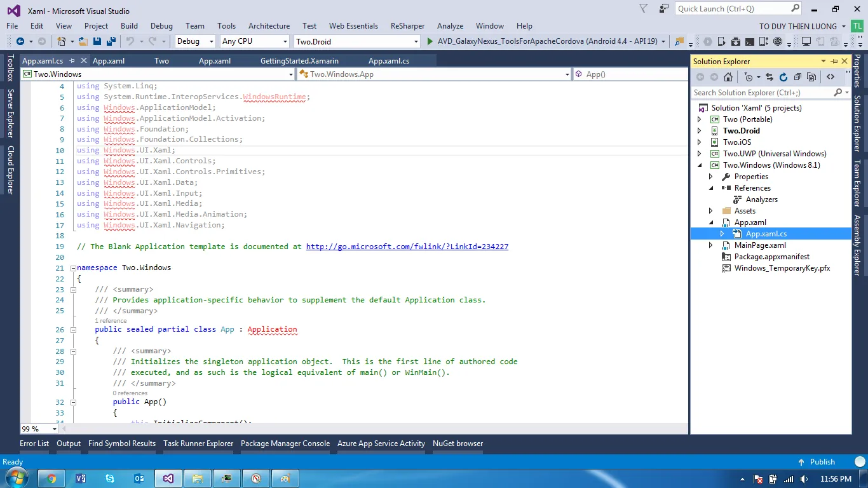Image resolution: width=868 pixels, height=488 pixels.
Task: Close the Solution Explorer panel
Action: 844,62
